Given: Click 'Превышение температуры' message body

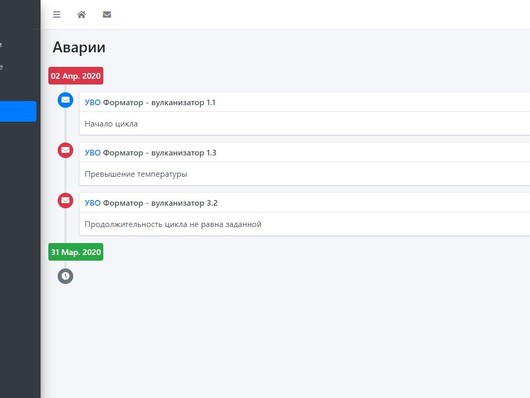Looking at the screenshot, I should pyautogui.click(x=136, y=174).
